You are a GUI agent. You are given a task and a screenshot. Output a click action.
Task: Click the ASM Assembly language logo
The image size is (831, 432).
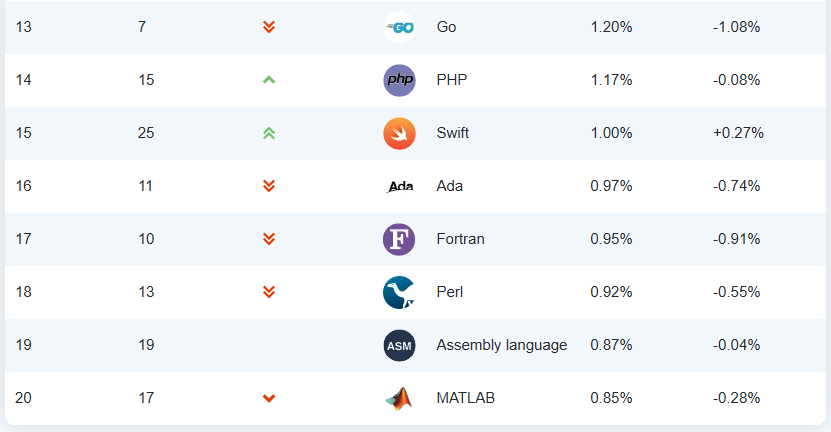[399, 346]
